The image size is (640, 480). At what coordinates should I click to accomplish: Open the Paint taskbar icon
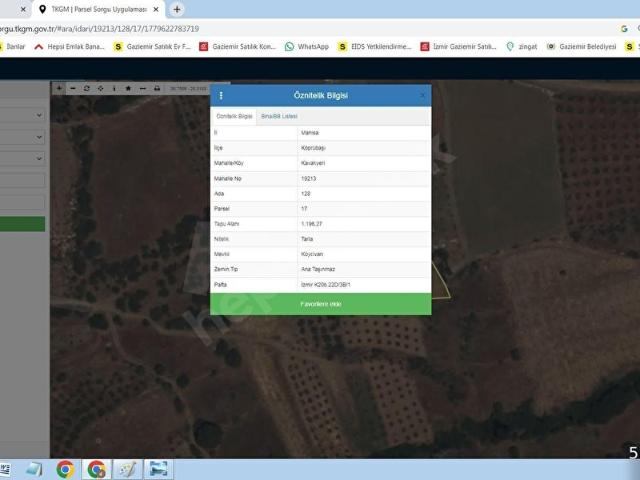click(128, 469)
